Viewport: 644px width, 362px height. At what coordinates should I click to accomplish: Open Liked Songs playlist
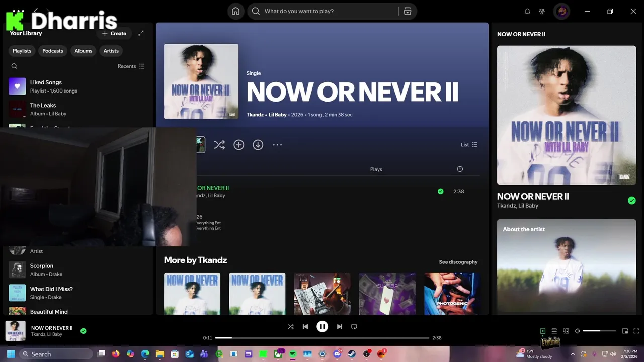(78, 86)
